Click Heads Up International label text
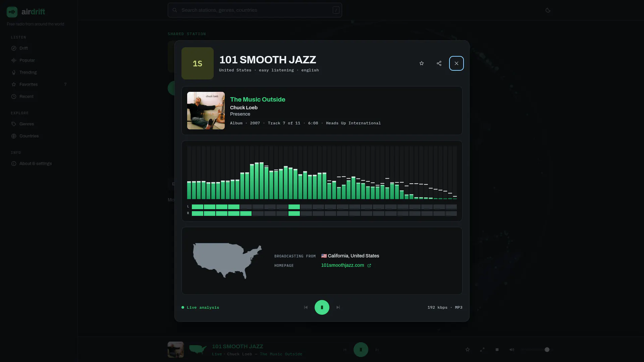Viewport: 644px width, 362px height. click(x=354, y=123)
